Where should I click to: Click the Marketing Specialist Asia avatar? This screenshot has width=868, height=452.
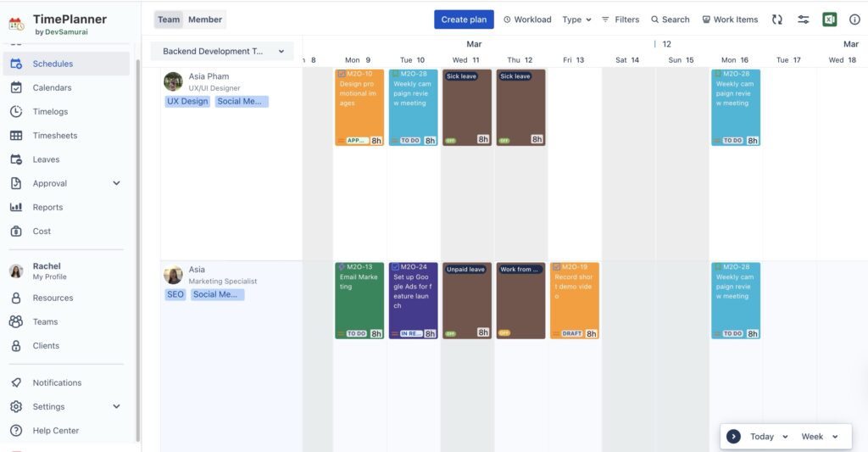coord(173,275)
